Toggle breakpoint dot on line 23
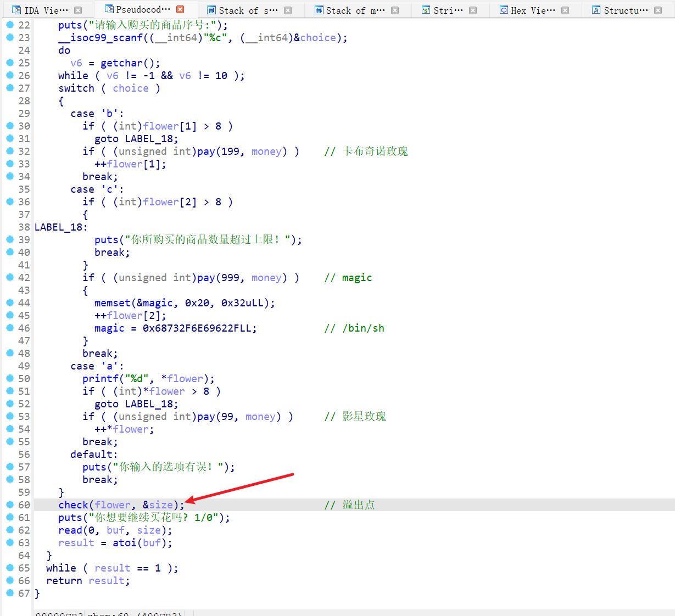This screenshot has width=675, height=616. [10, 37]
